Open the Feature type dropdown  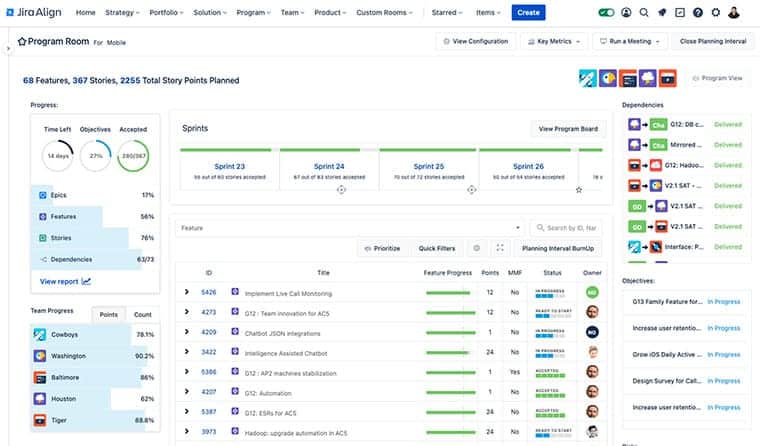pos(349,228)
